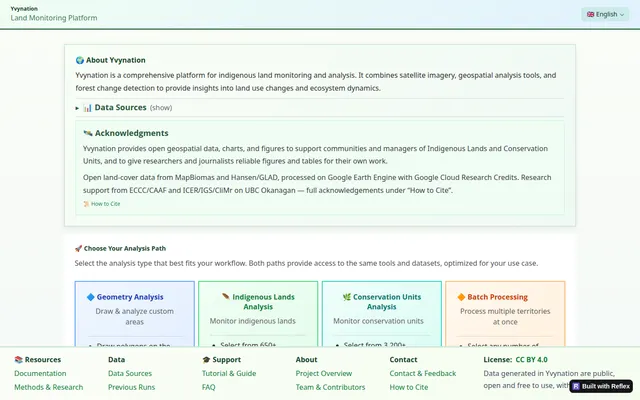Image resolution: width=640 pixels, height=400 pixels.
Task: Click the rocket icon beside Choose Your Analysis Path
Action: pos(78,248)
